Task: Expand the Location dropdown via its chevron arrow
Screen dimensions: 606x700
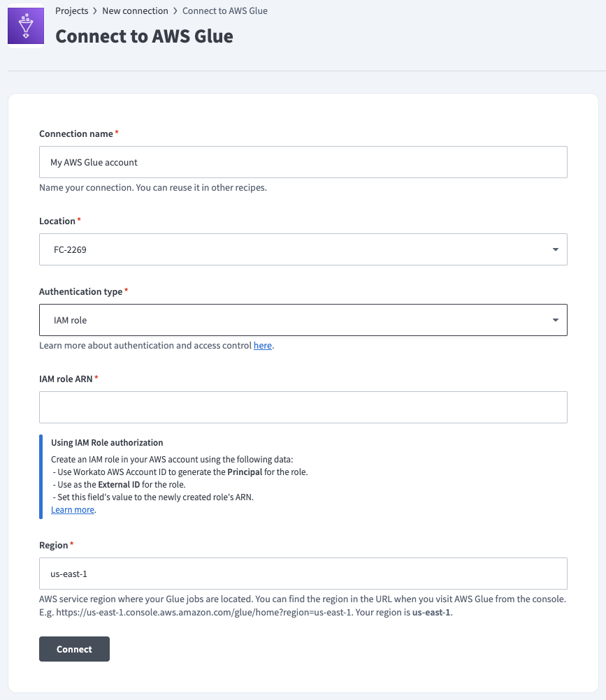Action: 556,249
